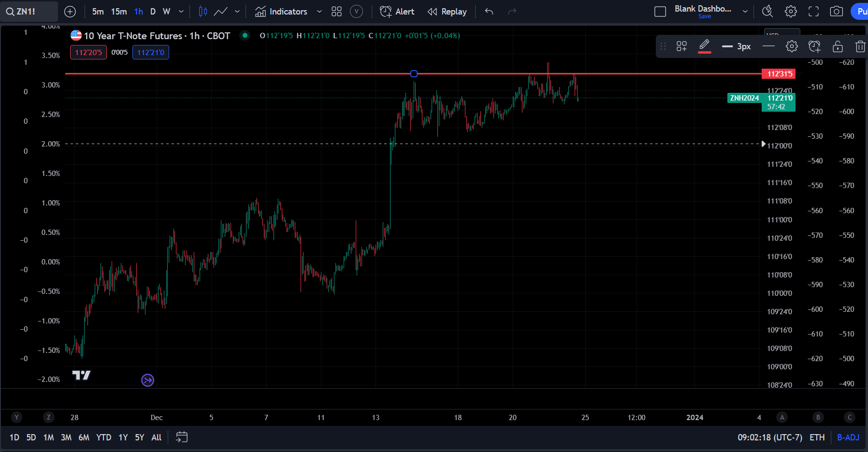Set the date range to 1M
The width and height of the screenshot is (868, 452).
tap(48, 437)
